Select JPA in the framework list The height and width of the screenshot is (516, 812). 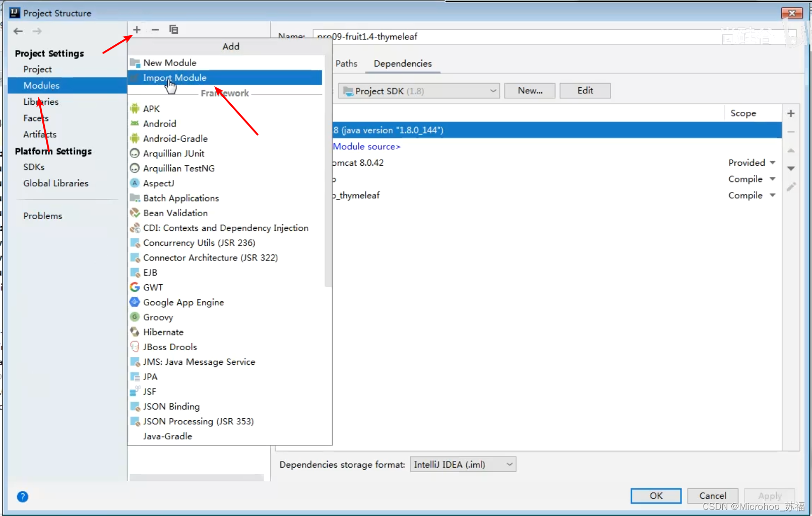[225, 376]
